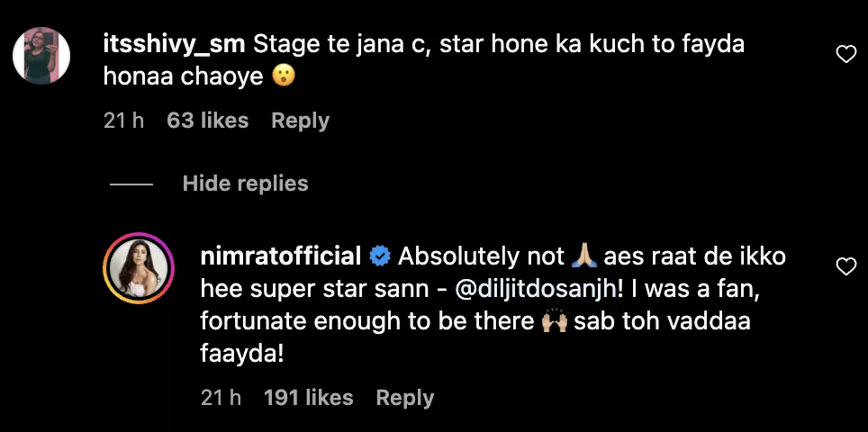Screen dimensions: 868x432
Task: View the 63 likes list
Action: point(207,121)
